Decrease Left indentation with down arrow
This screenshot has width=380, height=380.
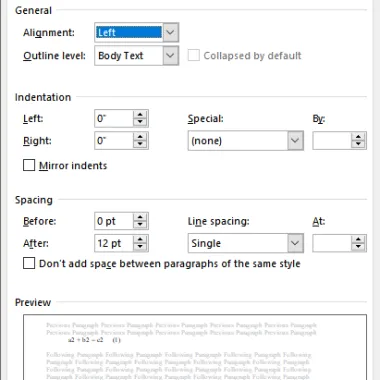(x=140, y=122)
